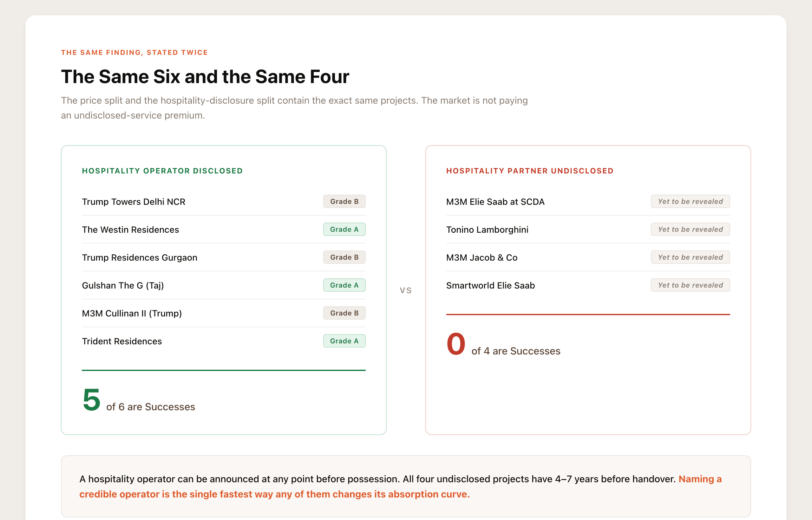Click the "HOSPITALITY OPERATOR DISCLOSED" section label
This screenshot has width=812, height=520.
coord(162,171)
